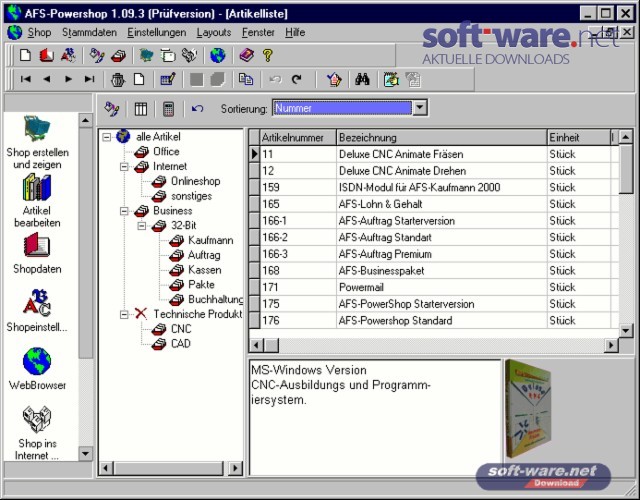Screen dimensions: 640x500
Task: Open the Shop menu
Action: pos(39,32)
